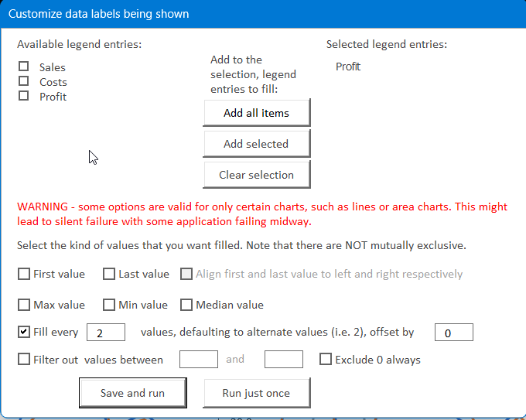Click Run just once button
The image size is (526, 420).
[x=257, y=393]
